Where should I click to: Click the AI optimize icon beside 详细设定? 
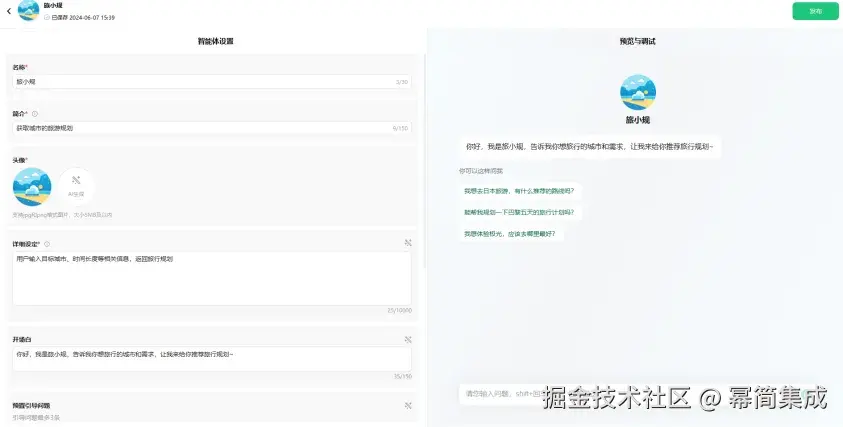coord(408,243)
